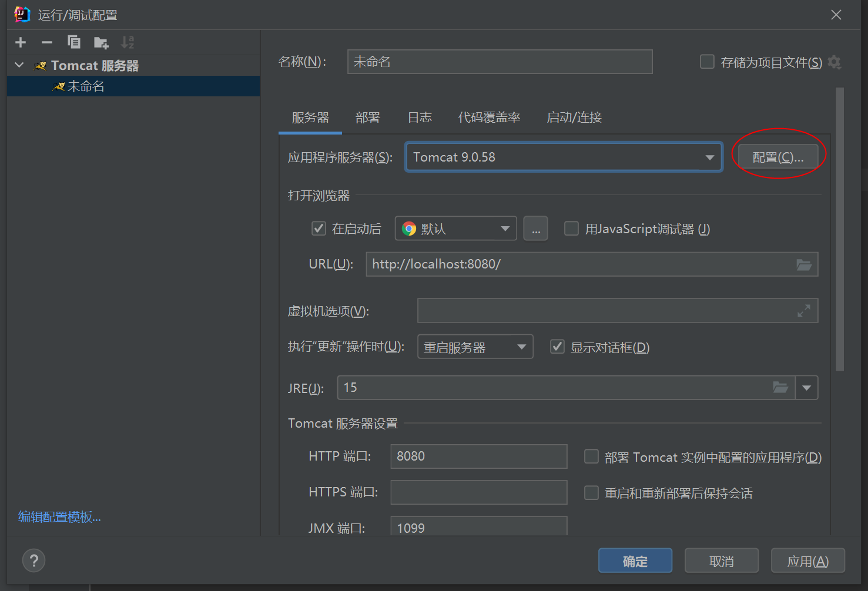Switch to the 部署 tab
This screenshot has height=591, width=868.
click(368, 117)
